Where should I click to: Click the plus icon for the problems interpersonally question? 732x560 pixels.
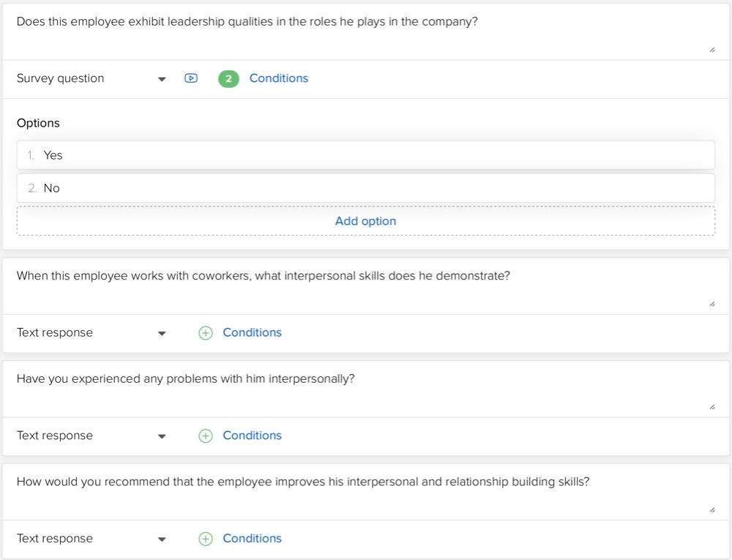(x=206, y=436)
